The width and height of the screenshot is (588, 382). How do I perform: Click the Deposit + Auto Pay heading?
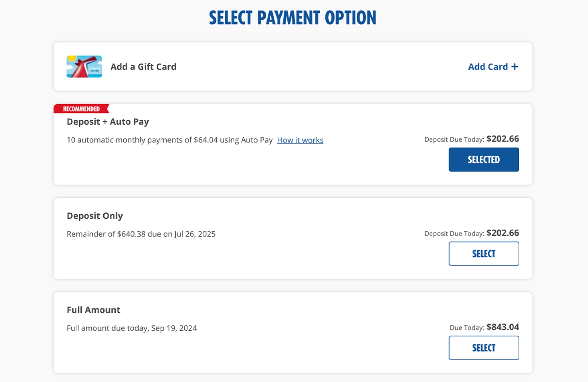[108, 122]
